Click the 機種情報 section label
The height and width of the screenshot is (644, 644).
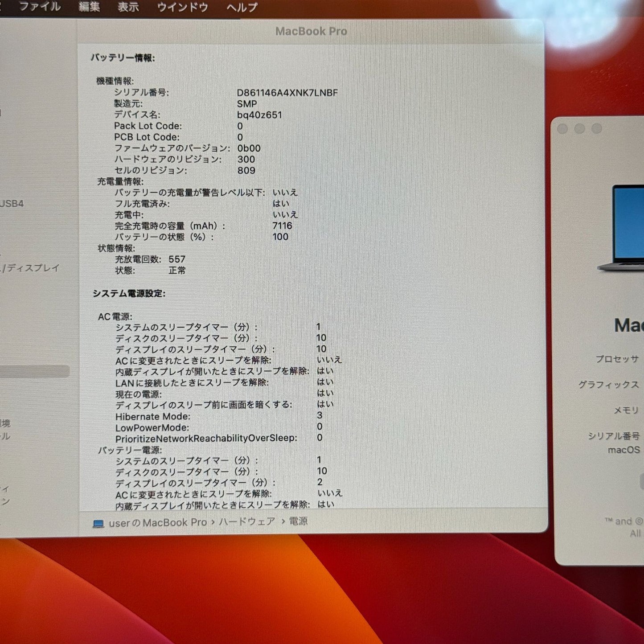(115, 81)
